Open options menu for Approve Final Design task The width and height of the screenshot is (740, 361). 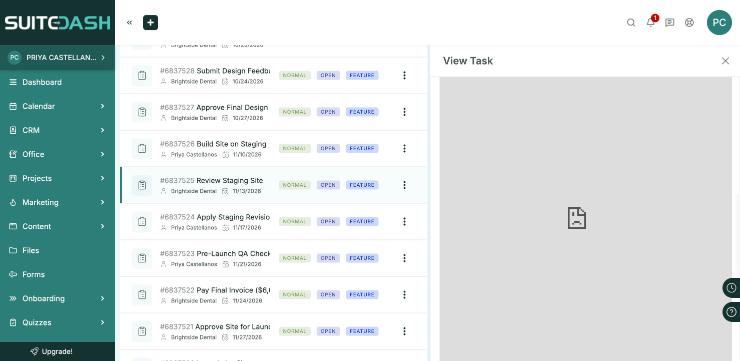point(404,112)
